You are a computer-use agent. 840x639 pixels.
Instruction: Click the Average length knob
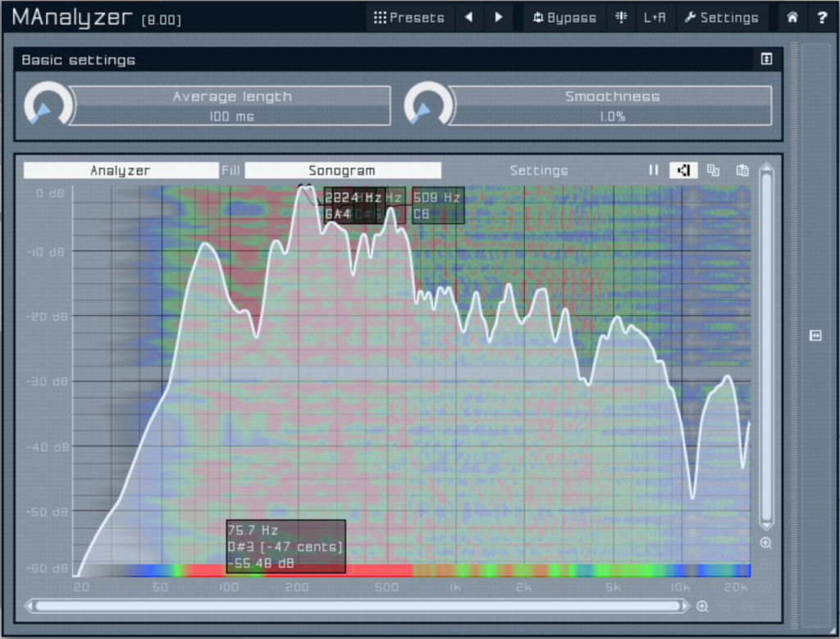[48, 105]
